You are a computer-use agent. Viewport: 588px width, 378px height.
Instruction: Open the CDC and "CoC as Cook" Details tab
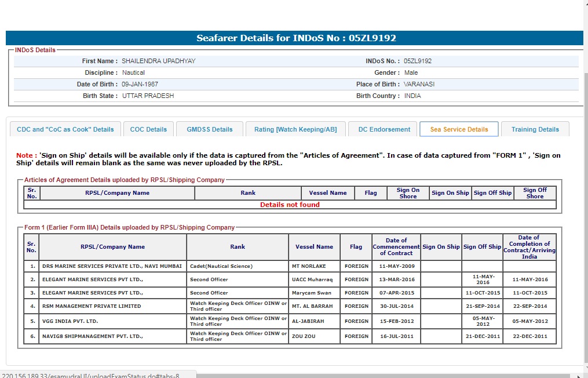(65, 129)
